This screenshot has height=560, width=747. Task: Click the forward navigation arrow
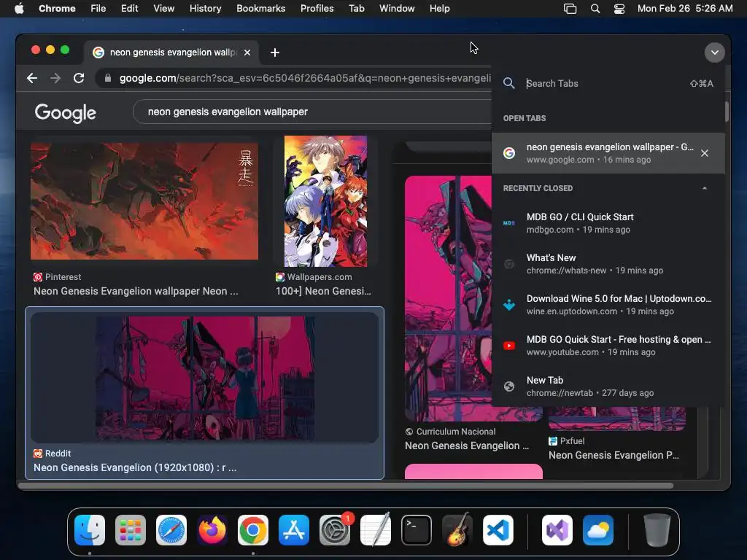[x=55, y=78]
